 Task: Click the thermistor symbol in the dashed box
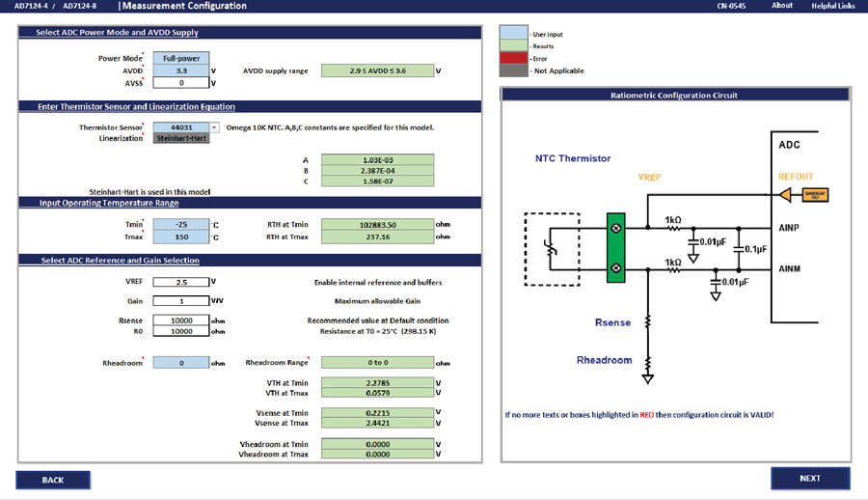point(553,249)
